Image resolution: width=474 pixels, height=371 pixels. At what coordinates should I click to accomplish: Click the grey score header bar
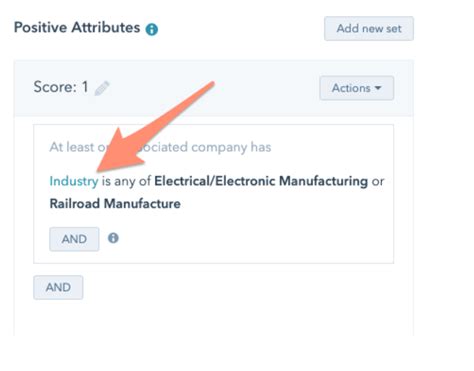213,88
